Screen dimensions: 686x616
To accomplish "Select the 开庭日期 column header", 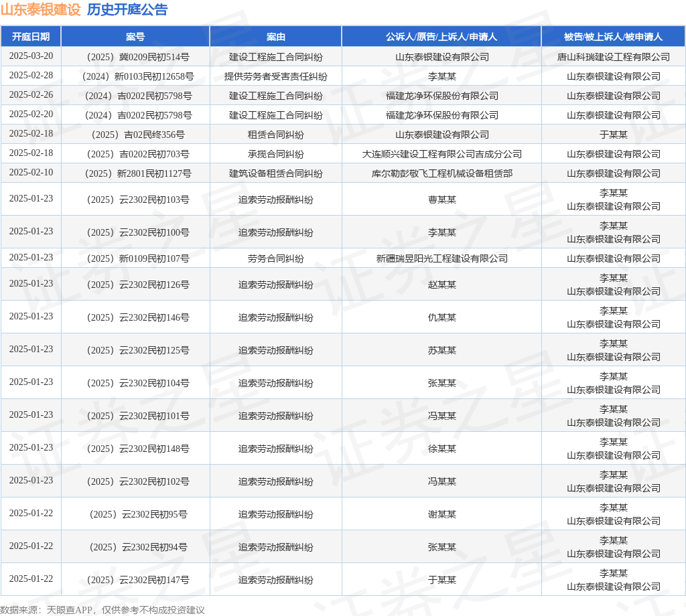I will pos(31,37).
